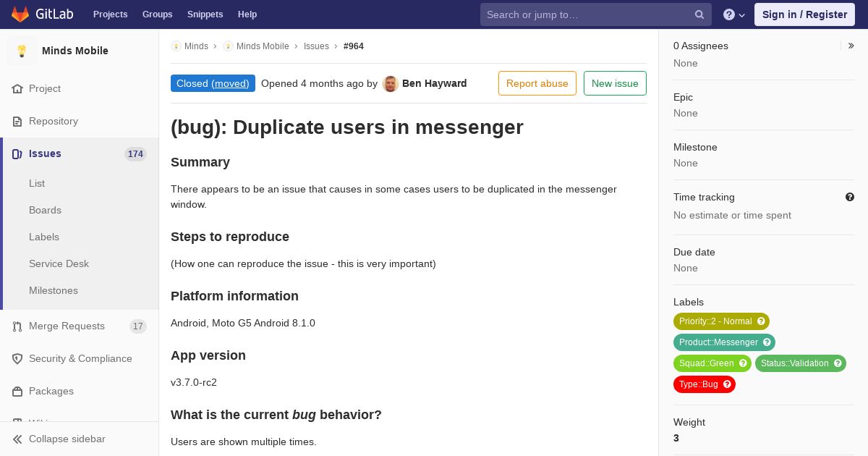Click the Minds Mobile lightbulb avatar
The height and width of the screenshot is (456, 868).
(22, 51)
